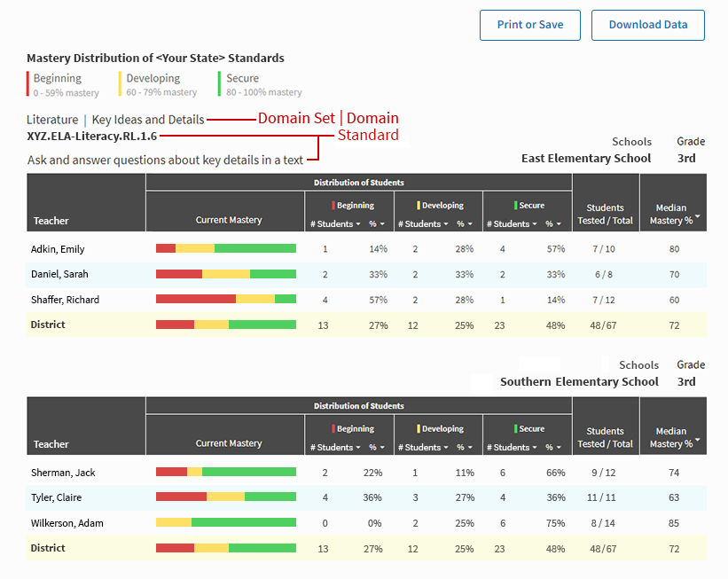The height and width of the screenshot is (579, 728).
Task: Sort Southern Elementary by Secure % arrow
Action: [559, 447]
